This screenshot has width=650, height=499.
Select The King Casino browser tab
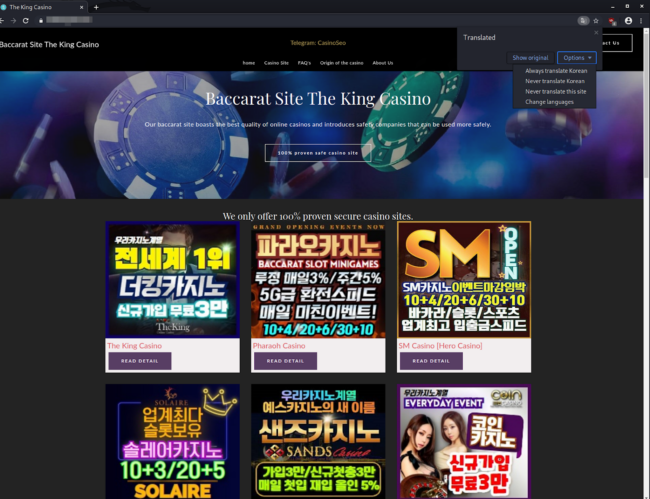41,7
